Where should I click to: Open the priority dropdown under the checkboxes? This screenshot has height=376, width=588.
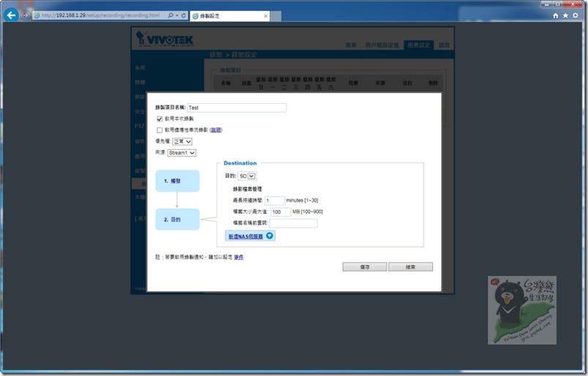[x=182, y=141]
